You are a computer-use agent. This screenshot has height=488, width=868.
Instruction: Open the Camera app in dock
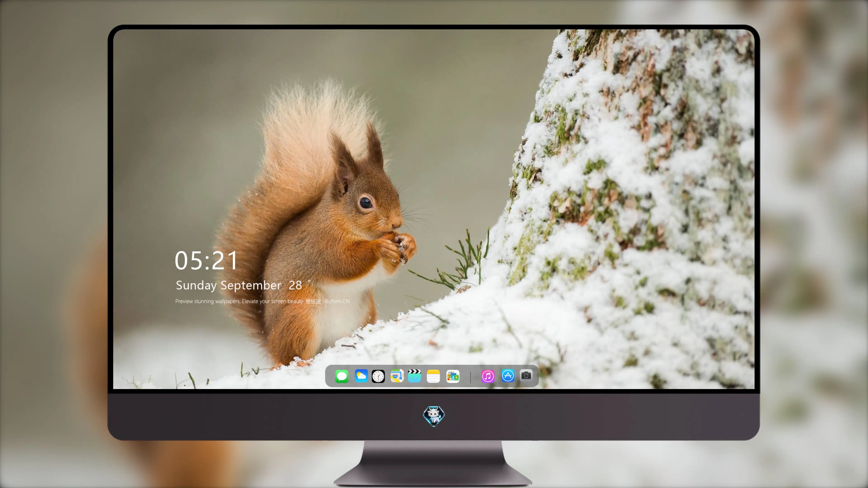click(x=526, y=375)
